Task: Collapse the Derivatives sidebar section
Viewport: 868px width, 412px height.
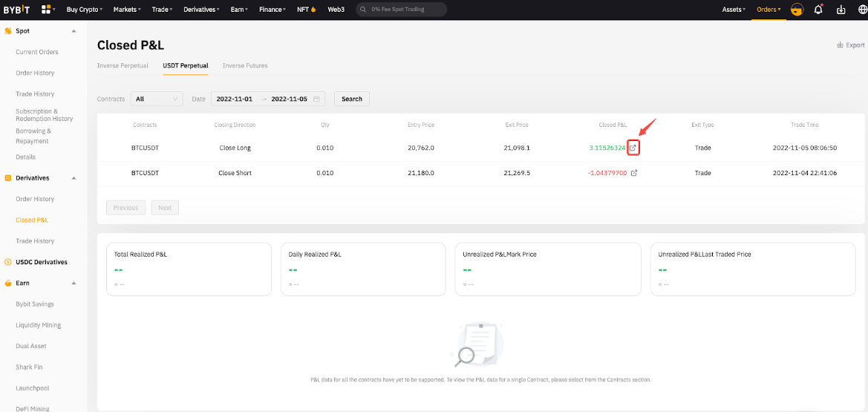Action: [74, 178]
